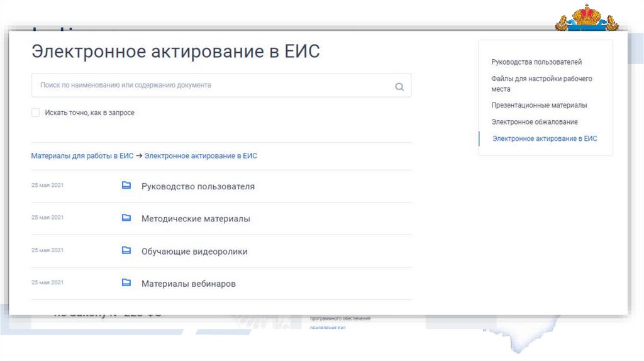Image resolution: width=644 pixels, height=361 pixels.
Task: Click the magnifier search icon
Action: [x=399, y=87]
